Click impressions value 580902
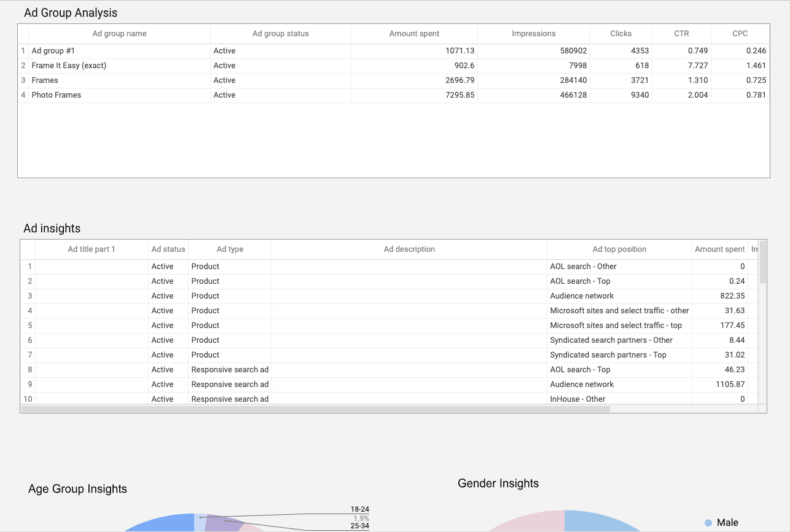The height and width of the screenshot is (532, 790). pyautogui.click(x=574, y=51)
